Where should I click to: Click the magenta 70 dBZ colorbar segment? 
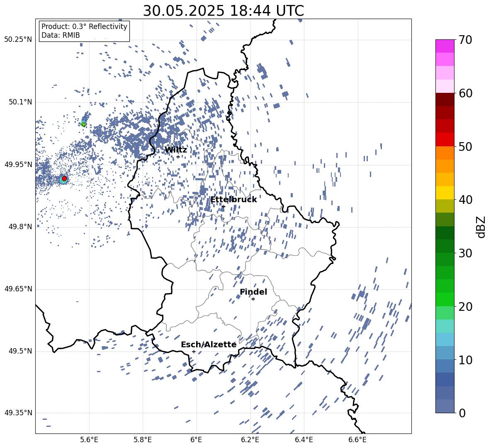445,46
